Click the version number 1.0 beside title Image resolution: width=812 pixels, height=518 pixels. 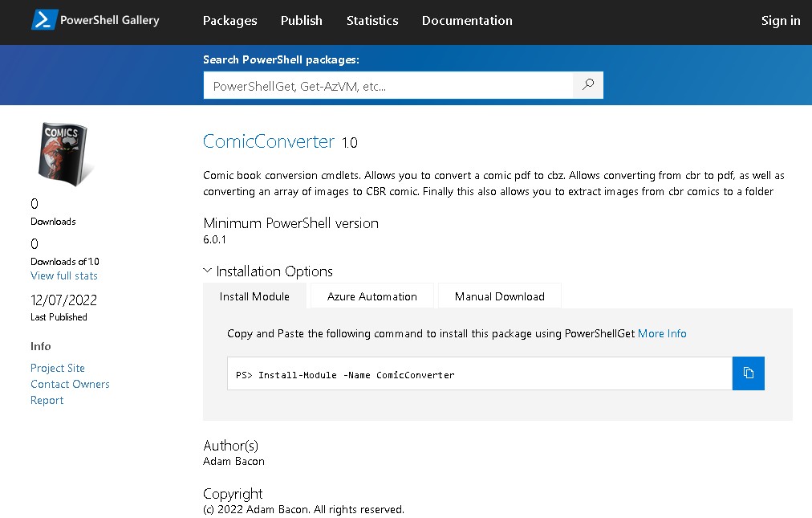point(350,143)
